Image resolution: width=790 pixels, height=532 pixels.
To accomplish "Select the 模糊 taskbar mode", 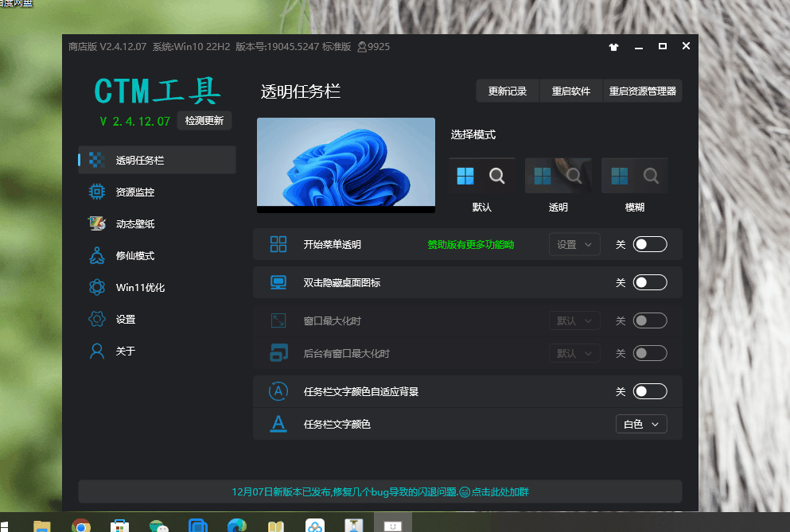I will tap(635, 185).
